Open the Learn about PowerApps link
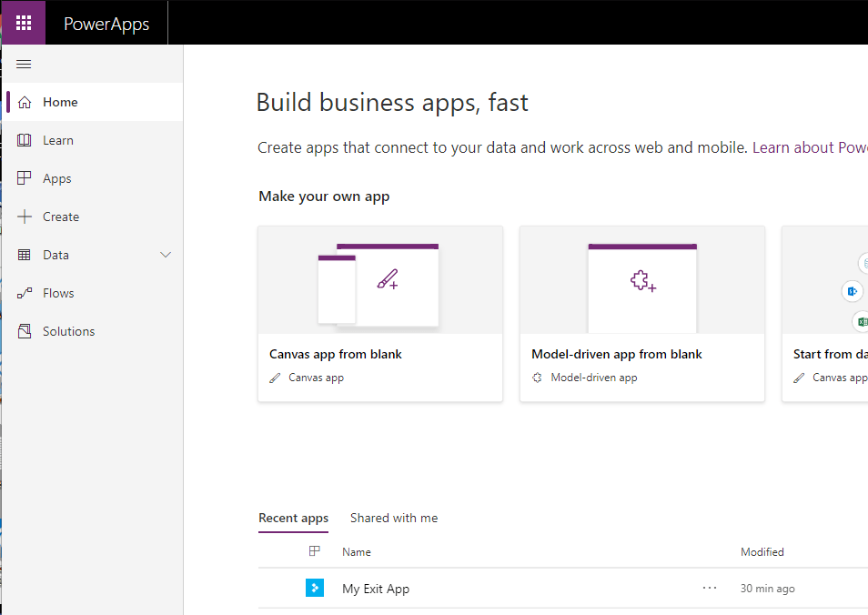The width and height of the screenshot is (868, 615). [x=810, y=147]
